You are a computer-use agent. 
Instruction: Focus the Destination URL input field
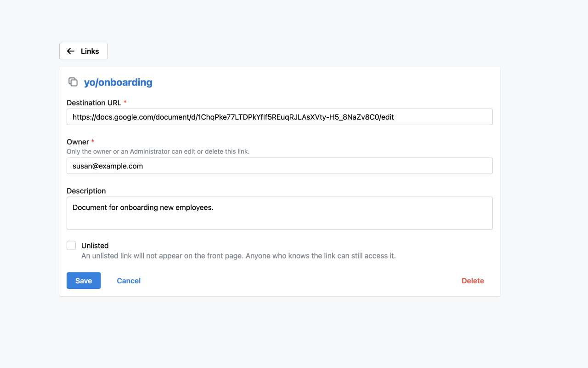coord(279,117)
